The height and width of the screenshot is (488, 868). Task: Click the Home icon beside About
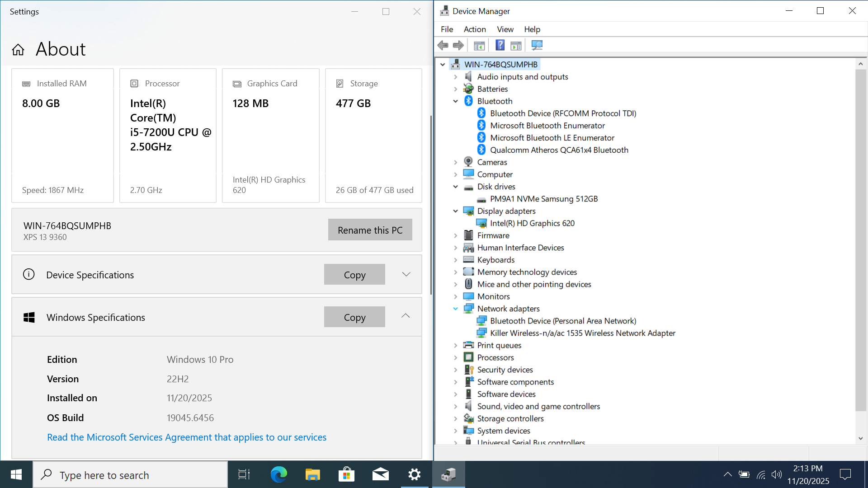pyautogui.click(x=18, y=50)
